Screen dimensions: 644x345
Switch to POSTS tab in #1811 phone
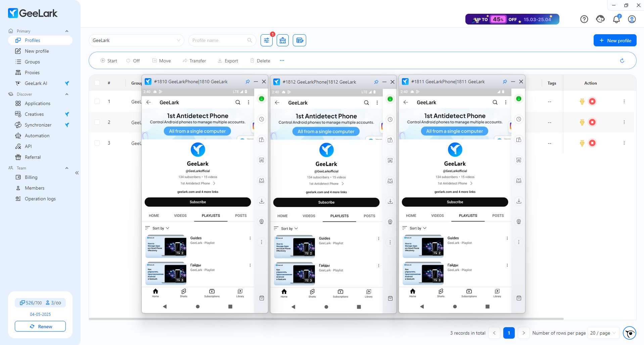click(x=498, y=215)
